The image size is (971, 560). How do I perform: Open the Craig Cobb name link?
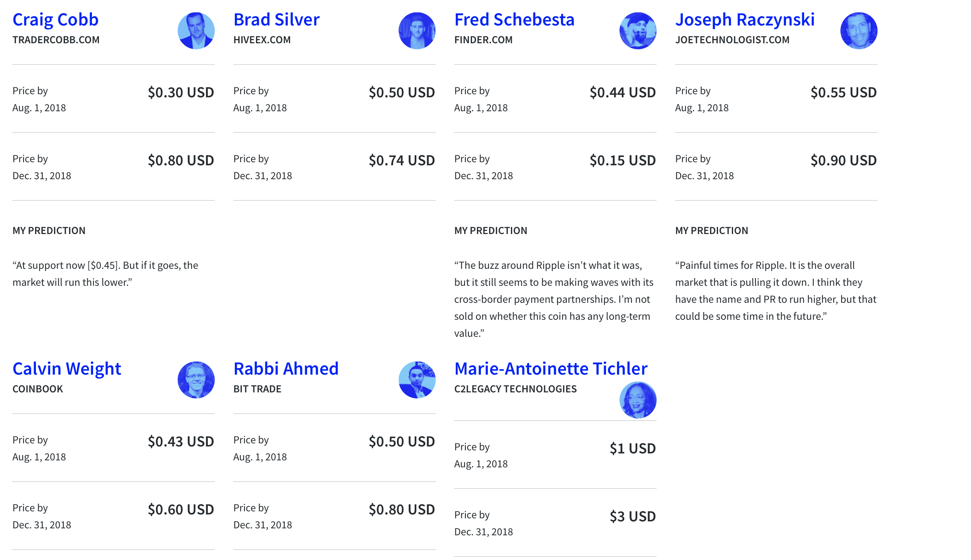(x=56, y=20)
